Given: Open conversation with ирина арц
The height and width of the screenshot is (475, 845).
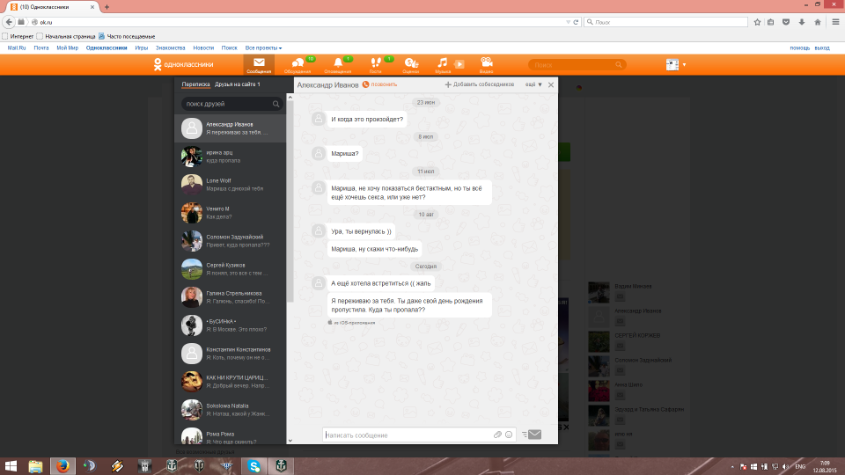Looking at the screenshot, I should pos(230,156).
